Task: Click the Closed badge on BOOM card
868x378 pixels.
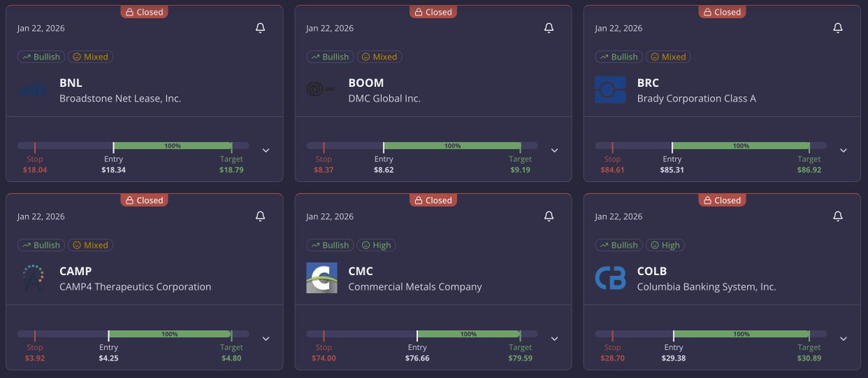Action: pyautogui.click(x=433, y=12)
